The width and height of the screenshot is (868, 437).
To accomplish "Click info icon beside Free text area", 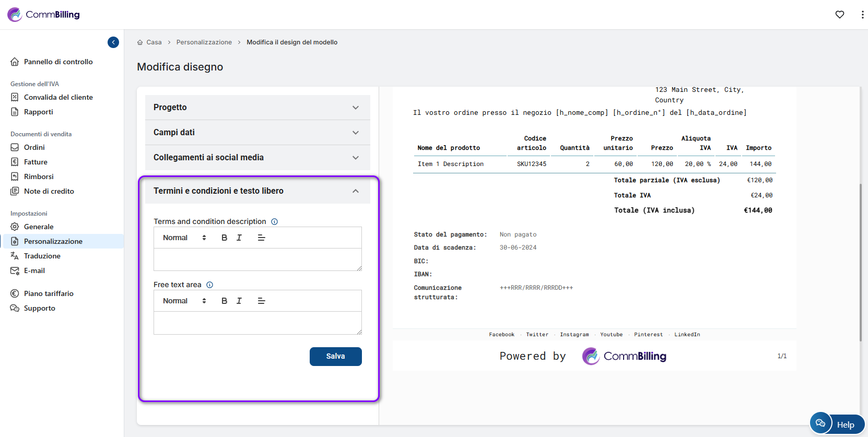I will point(209,285).
